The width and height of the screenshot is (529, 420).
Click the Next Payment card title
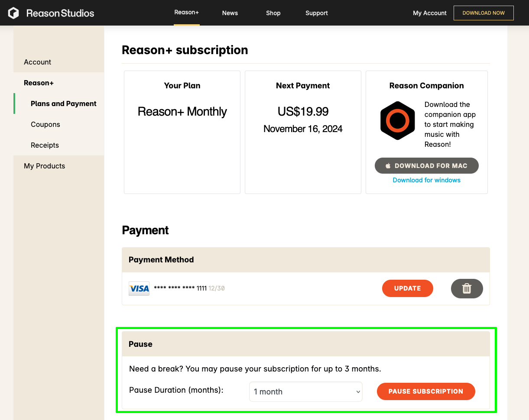tap(303, 86)
